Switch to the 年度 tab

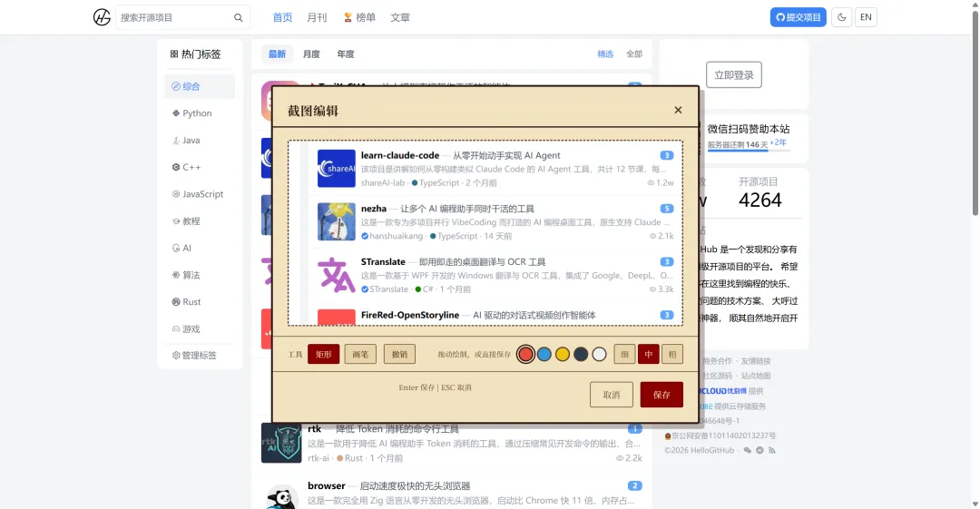[x=346, y=54]
